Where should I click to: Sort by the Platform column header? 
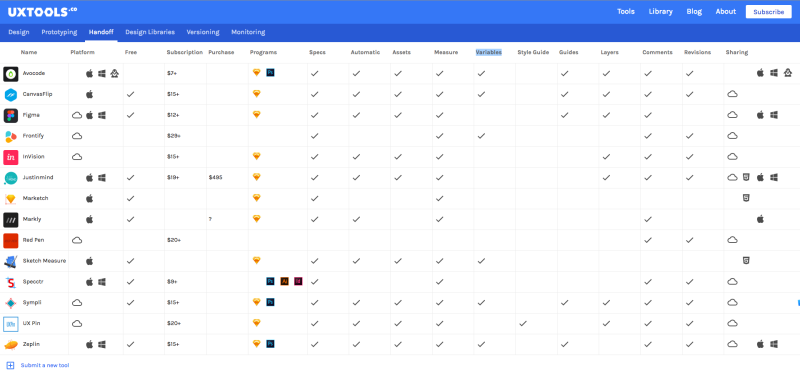coord(83,53)
